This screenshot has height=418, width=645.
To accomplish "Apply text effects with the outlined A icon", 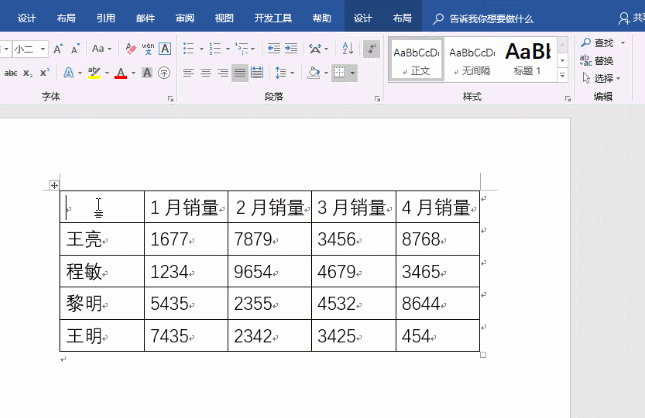I will coord(69,73).
